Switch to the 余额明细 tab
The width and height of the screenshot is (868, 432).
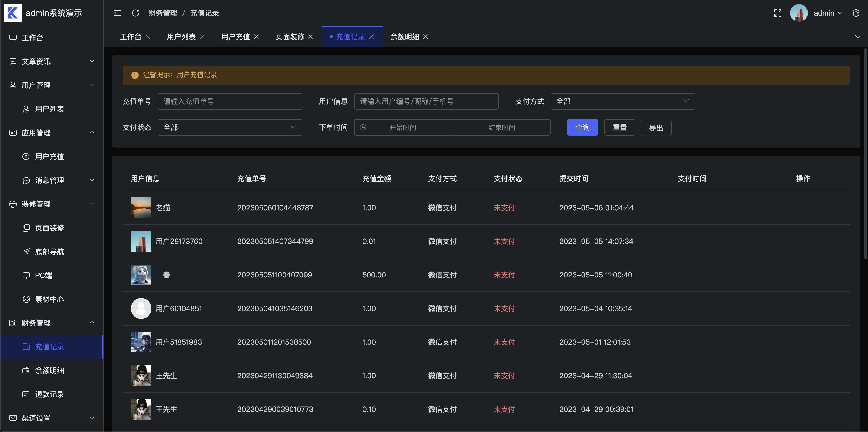(404, 37)
